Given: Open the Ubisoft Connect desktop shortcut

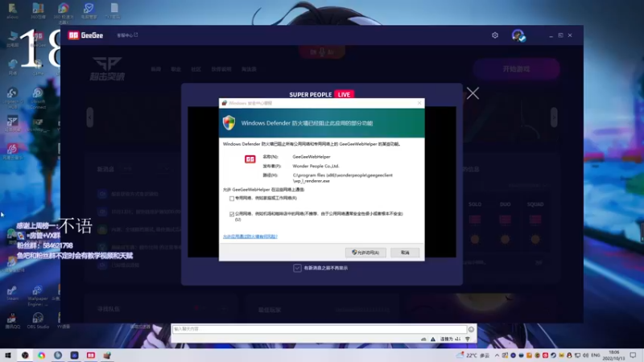Looking at the screenshot, I should coord(38,99).
